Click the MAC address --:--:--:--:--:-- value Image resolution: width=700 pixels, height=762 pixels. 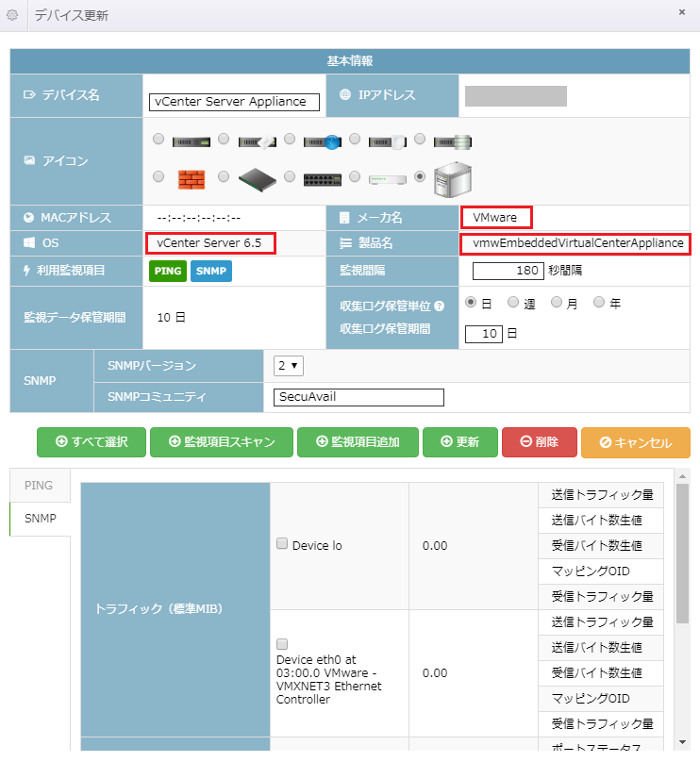(199, 218)
